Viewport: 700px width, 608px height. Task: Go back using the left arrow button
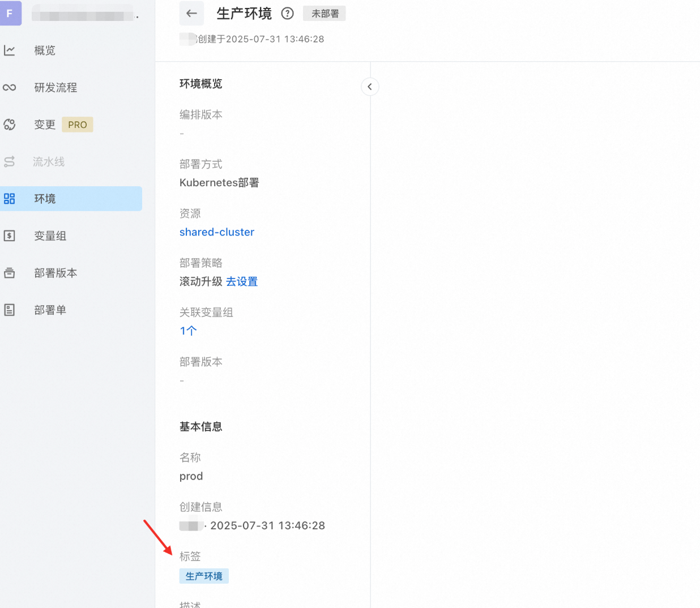191,14
